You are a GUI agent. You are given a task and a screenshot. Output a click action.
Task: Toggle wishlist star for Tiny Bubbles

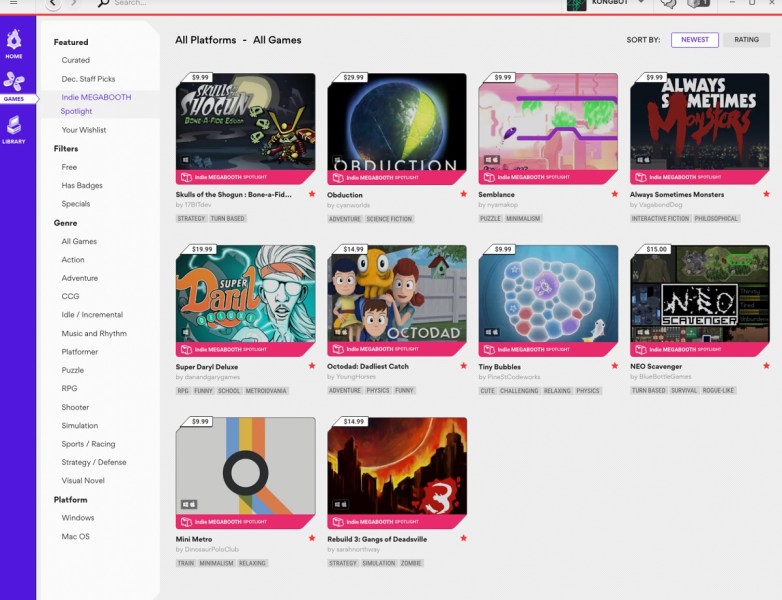click(614, 366)
